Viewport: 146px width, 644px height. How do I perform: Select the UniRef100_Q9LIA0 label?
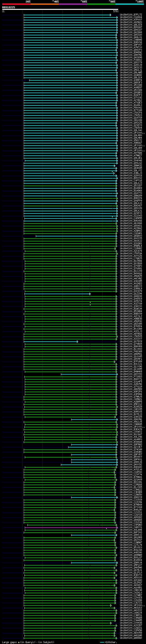point(131,130)
